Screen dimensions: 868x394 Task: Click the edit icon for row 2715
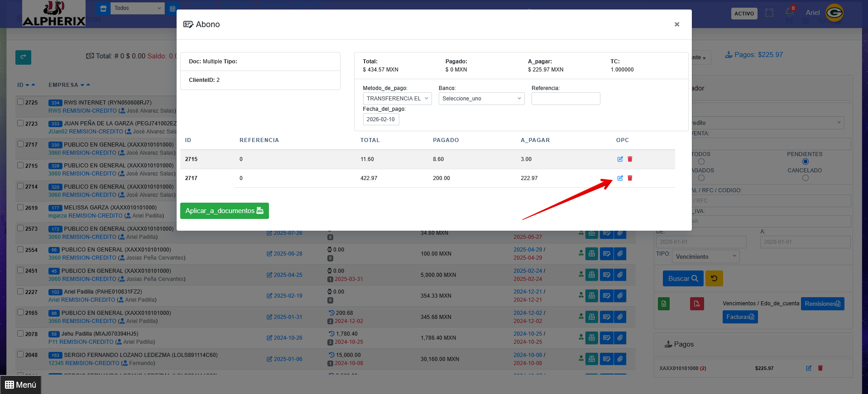tap(620, 159)
